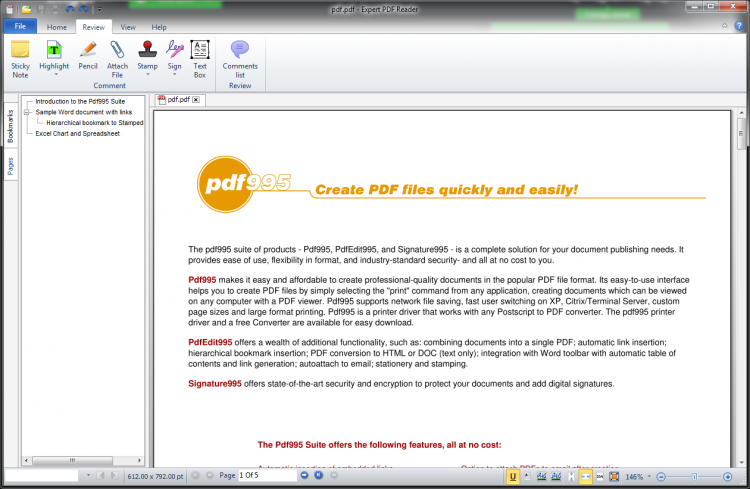Click the application icon in title bar
This screenshot has height=489, width=750.
(10, 9)
